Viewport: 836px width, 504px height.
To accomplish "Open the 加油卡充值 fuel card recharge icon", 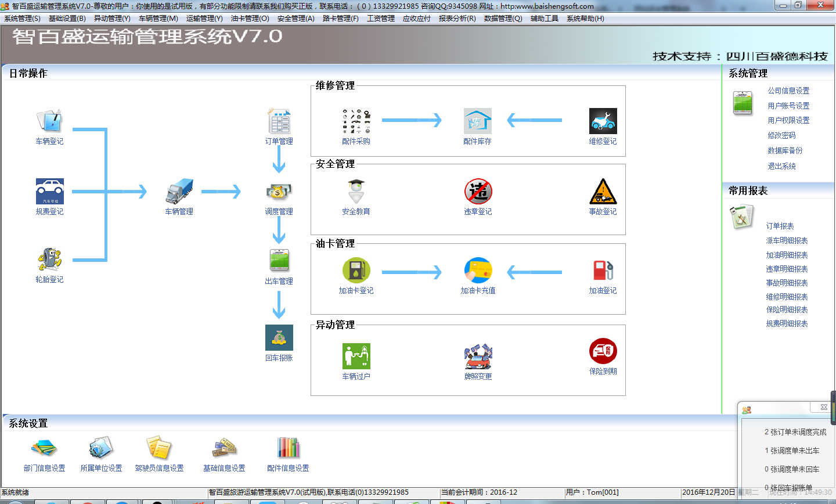I will pyautogui.click(x=478, y=270).
